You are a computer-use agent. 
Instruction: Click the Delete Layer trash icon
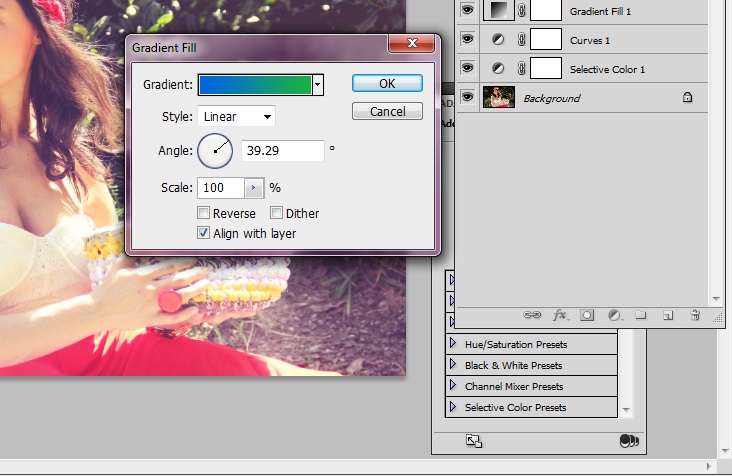click(695, 315)
